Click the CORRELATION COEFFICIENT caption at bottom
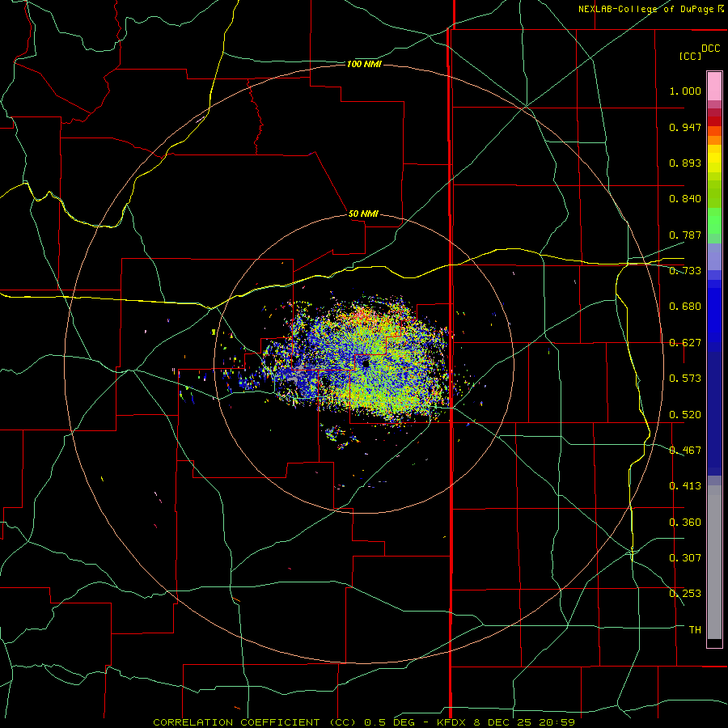Viewport: 728px width, 728px height. click(363, 722)
